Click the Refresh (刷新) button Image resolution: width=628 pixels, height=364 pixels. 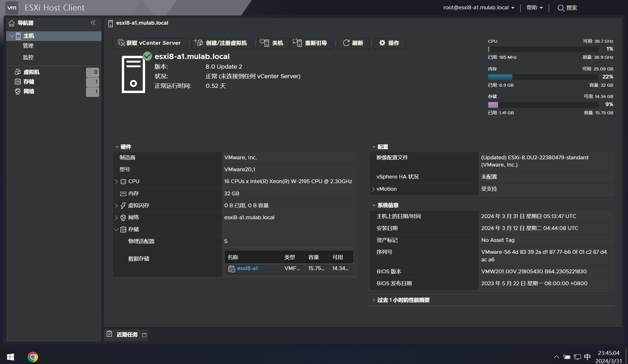click(x=353, y=43)
